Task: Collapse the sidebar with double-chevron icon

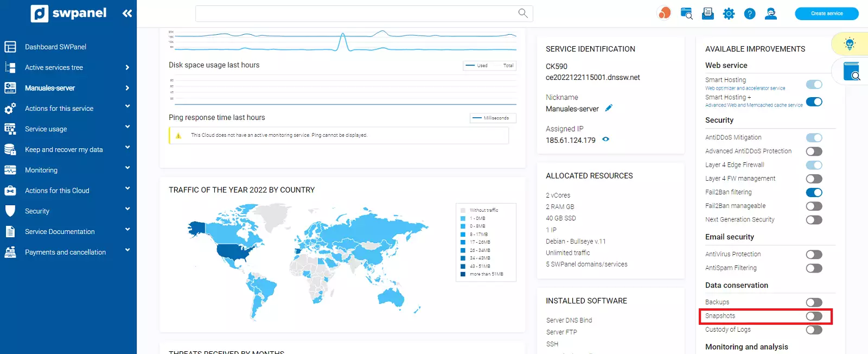Action: coord(127,14)
